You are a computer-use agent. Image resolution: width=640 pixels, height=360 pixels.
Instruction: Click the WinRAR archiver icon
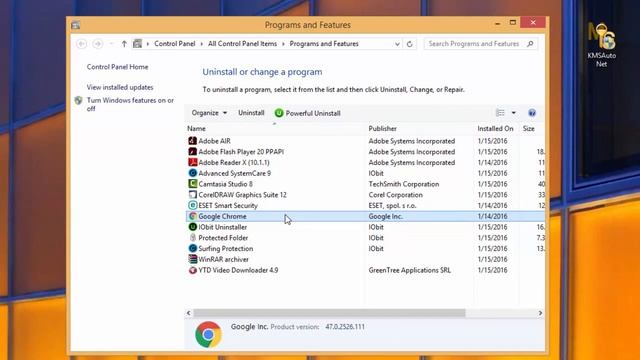coord(193,259)
